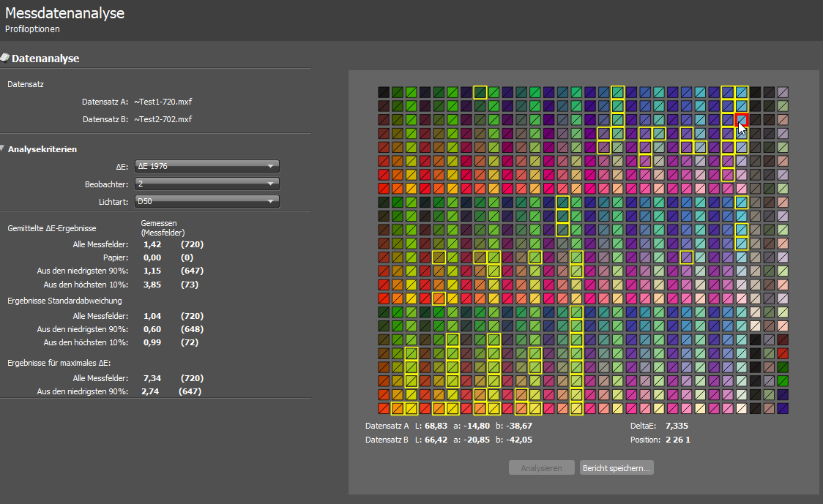Select the lavender patch in top-right grid corner
The height and width of the screenshot is (504, 823).
pos(783,92)
